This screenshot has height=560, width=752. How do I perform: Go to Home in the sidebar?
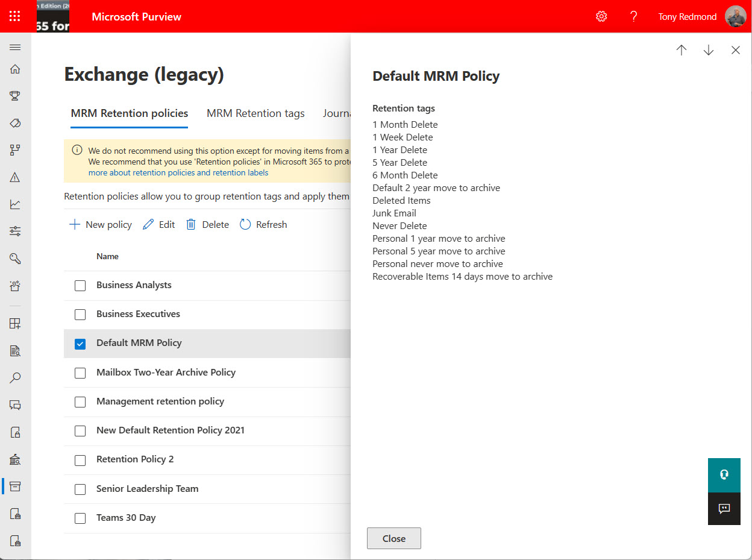pos(15,69)
